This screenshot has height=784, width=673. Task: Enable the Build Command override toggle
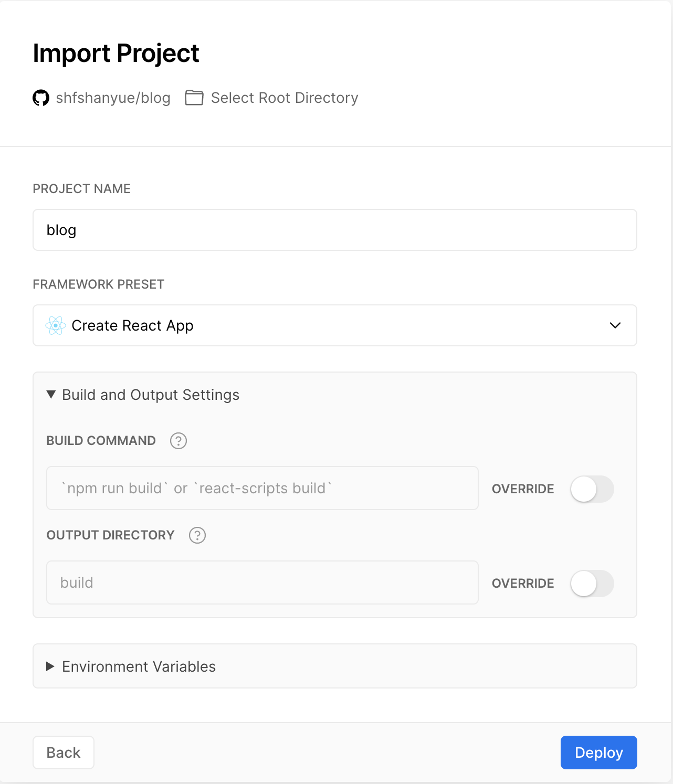point(592,489)
